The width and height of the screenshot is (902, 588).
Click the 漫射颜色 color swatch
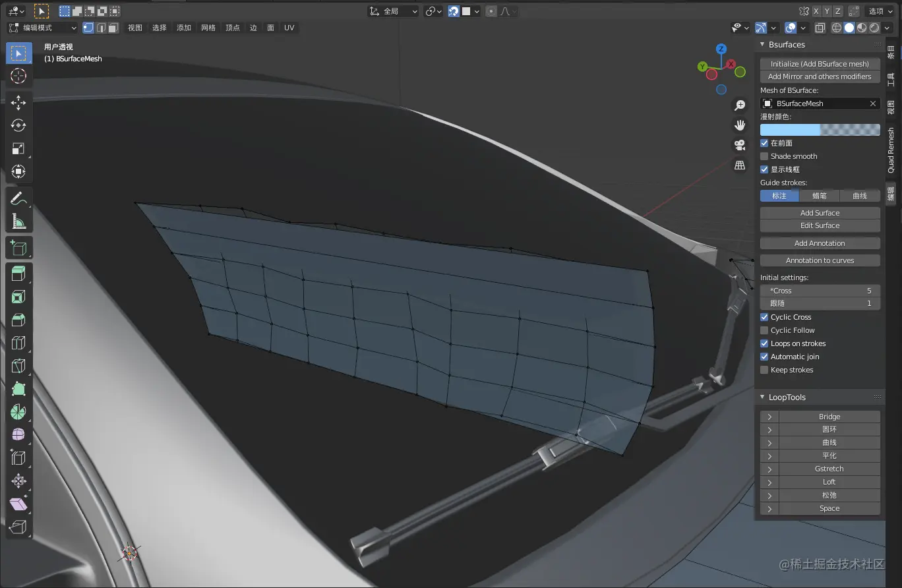click(820, 129)
